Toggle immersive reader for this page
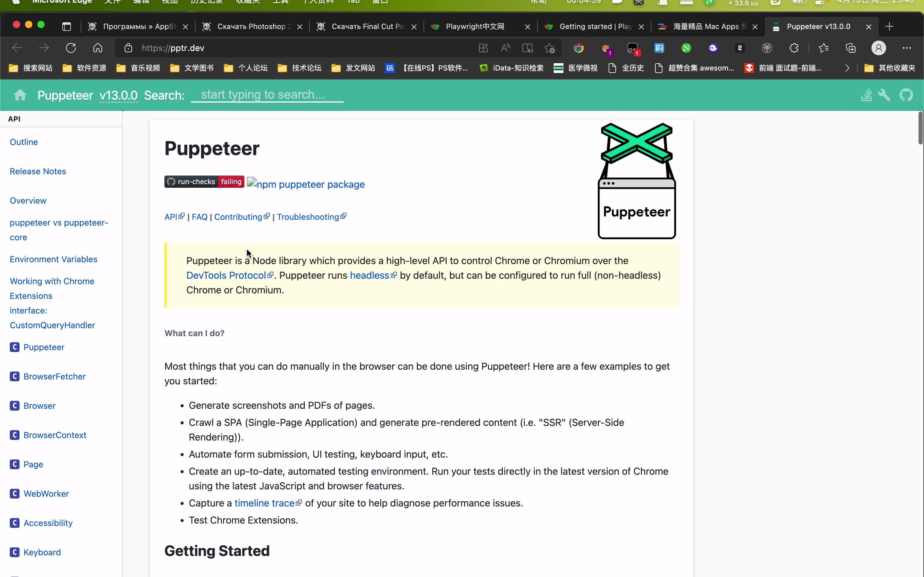The image size is (924, 577). 527,48
